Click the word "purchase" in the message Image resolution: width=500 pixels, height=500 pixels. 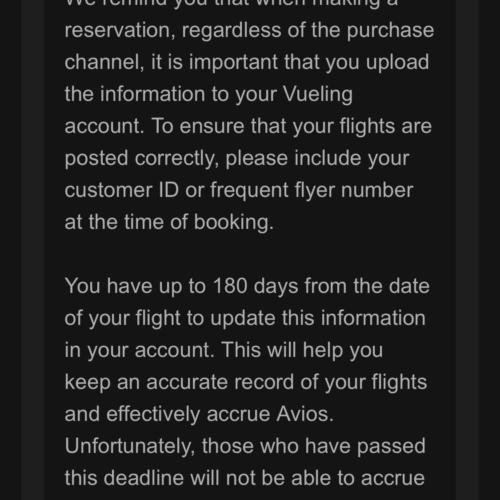[x=390, y=31]
